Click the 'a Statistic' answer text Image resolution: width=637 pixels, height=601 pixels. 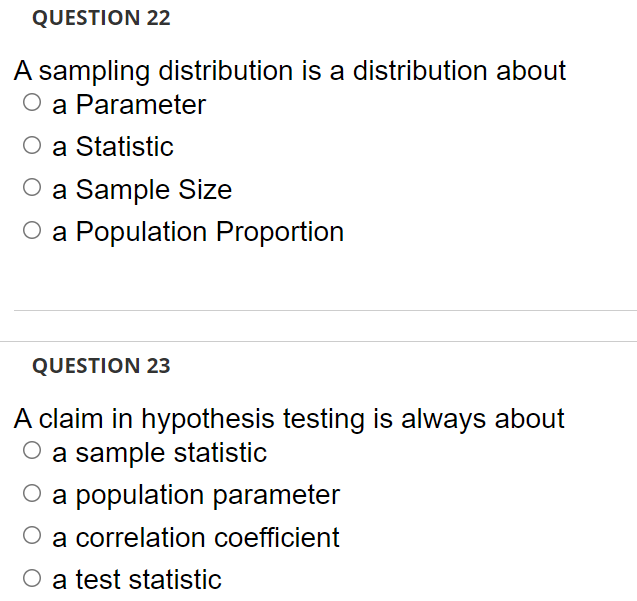coord(113,147)
